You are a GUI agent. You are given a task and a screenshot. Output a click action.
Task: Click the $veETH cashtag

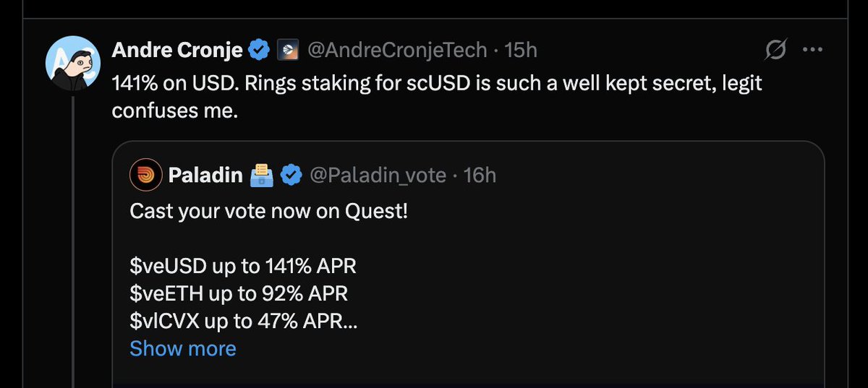point(166,293)
